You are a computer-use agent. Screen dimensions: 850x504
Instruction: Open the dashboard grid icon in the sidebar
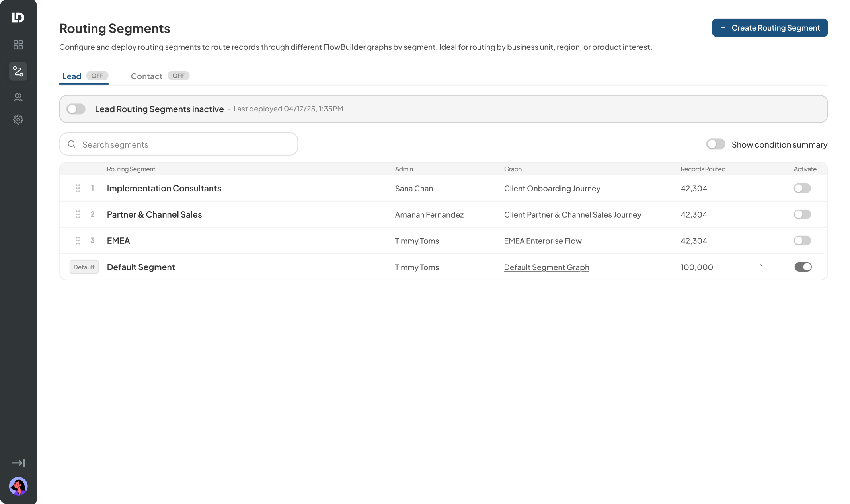(18, 45)
